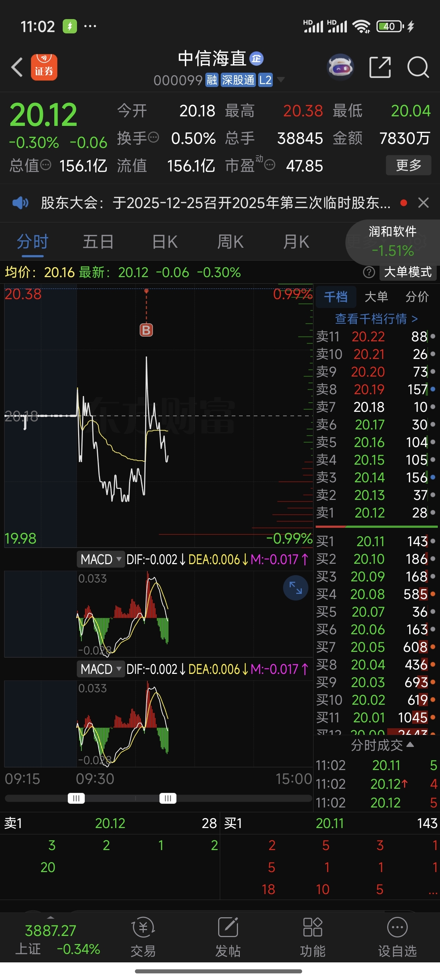Move the right time range slider handle
This screenshot has height=980, width=440.
pyautogui.click(x=168, y=798)
